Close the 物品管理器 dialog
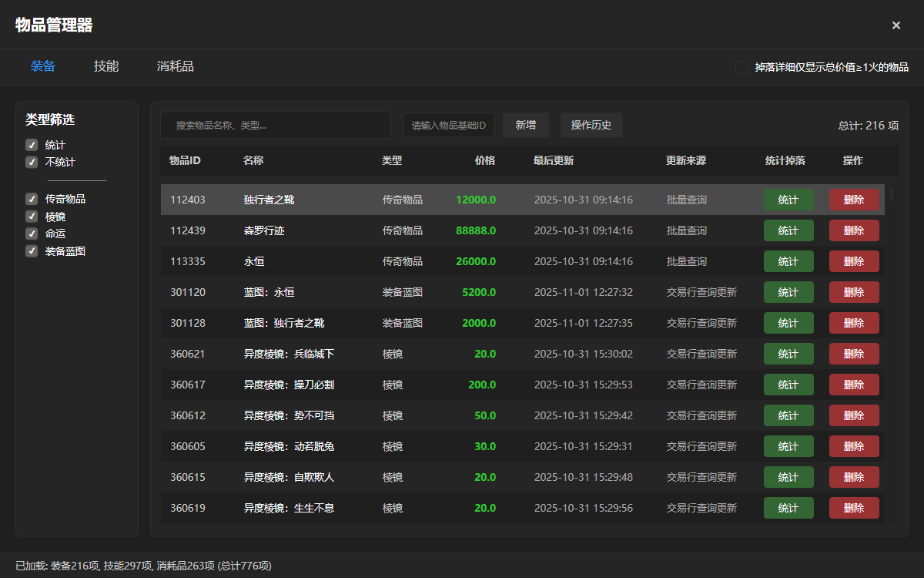Screen dimensions: 924x578 pyautogui.click(x=896, y=25)
